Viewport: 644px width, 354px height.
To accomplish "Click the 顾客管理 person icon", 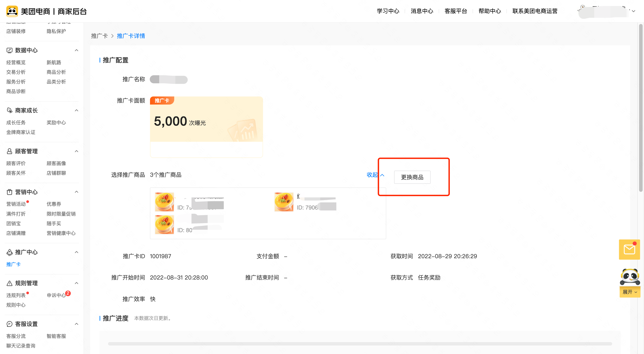I will (x=9, y=151).
